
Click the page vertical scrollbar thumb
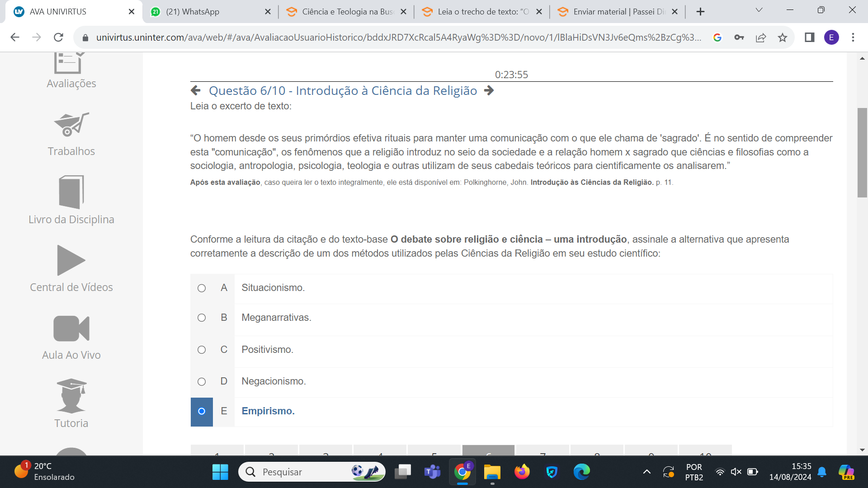[x=862, y=153]
